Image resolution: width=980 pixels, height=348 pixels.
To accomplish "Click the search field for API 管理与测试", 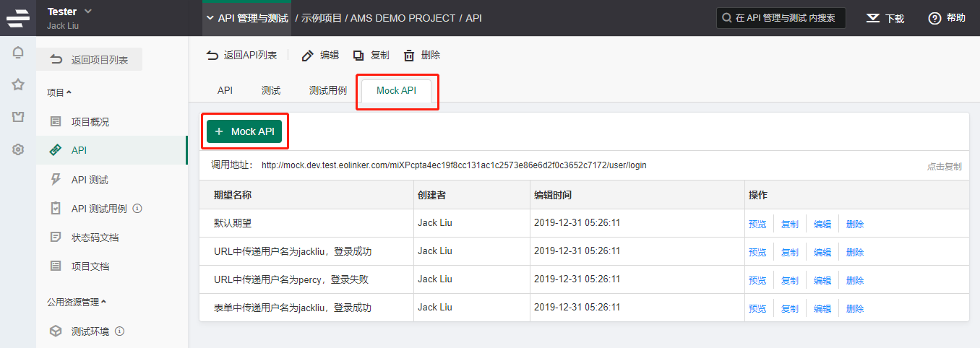I will pos(781,18).
